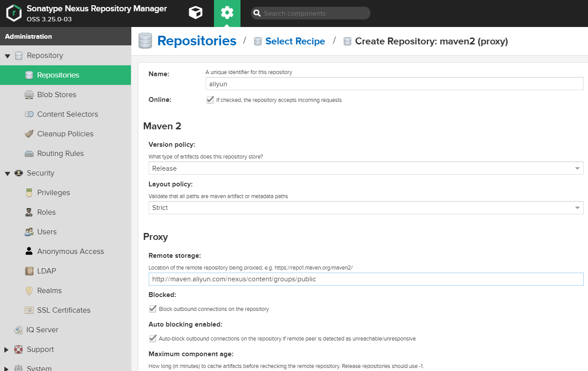
Task: Toggle the Blocked outbound connections checkbox
Action: click(x=153, y=309)
